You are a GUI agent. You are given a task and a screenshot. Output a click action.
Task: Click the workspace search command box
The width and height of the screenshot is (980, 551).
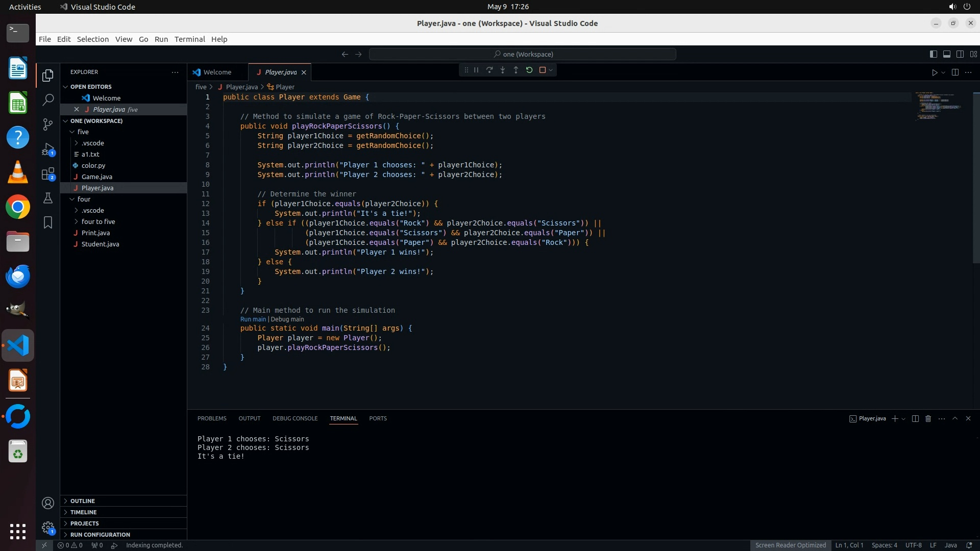click(x=523, y=54)
